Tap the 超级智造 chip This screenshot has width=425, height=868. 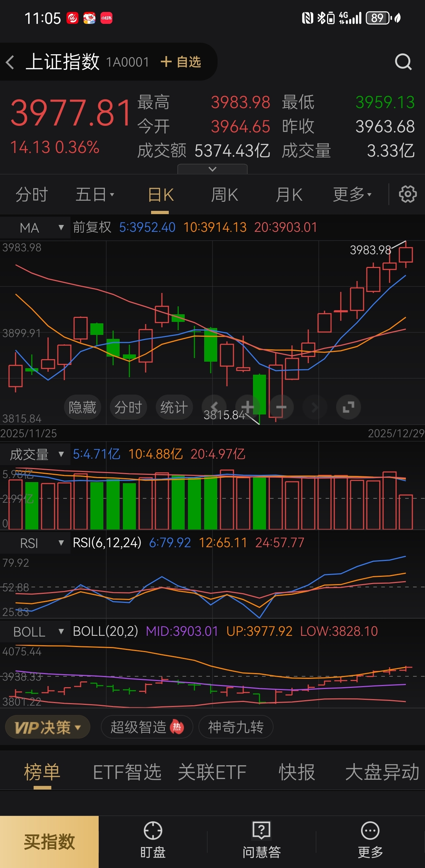click(147, 727)
